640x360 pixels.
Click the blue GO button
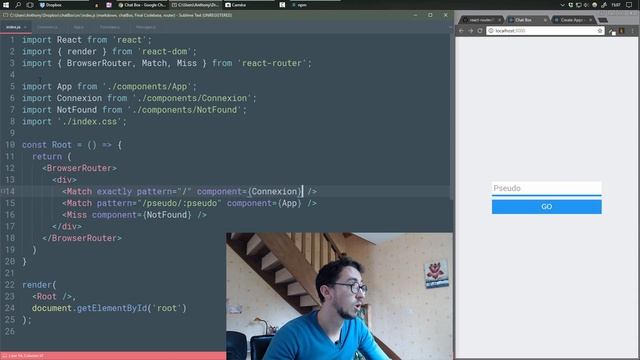tap(547, 207)
